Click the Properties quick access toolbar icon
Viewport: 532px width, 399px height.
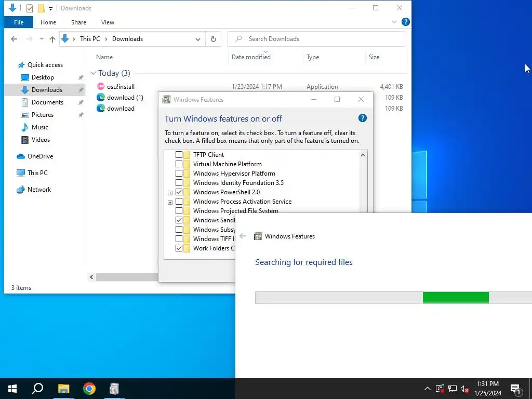coord(30,8)
